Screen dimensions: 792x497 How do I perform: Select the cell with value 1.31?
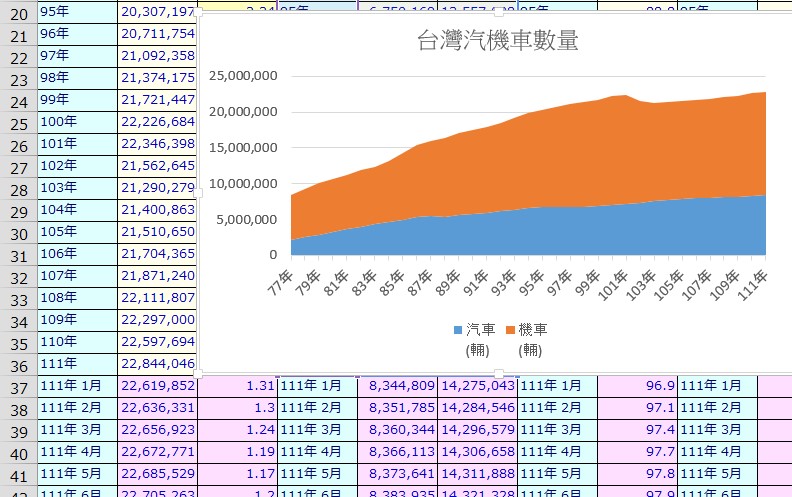[x=237, y=386]
